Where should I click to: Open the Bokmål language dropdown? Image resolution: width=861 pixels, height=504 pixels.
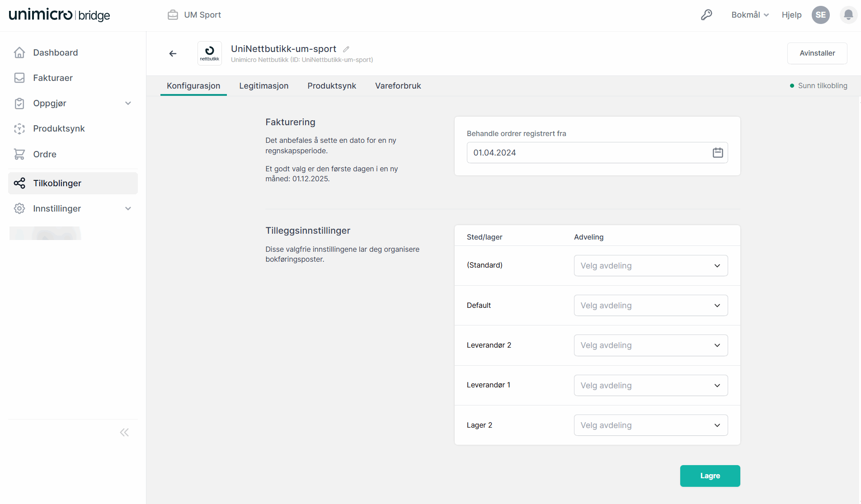pos(750,15)
